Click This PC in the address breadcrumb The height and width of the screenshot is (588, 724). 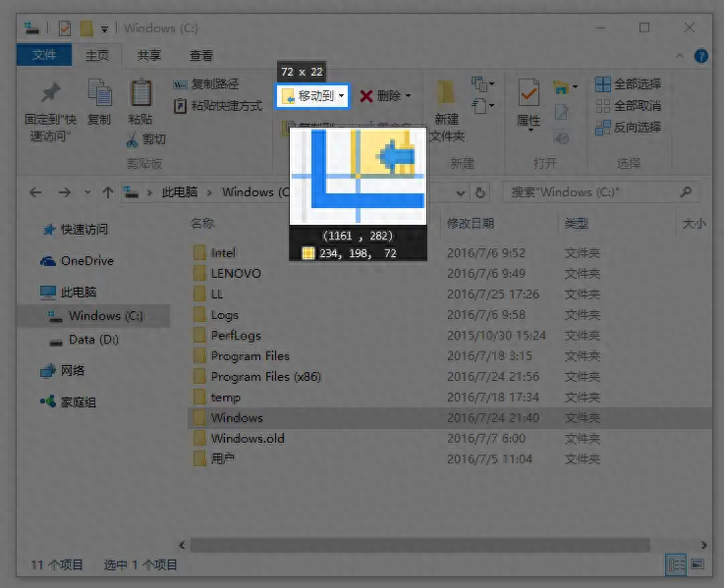(179, 192)
